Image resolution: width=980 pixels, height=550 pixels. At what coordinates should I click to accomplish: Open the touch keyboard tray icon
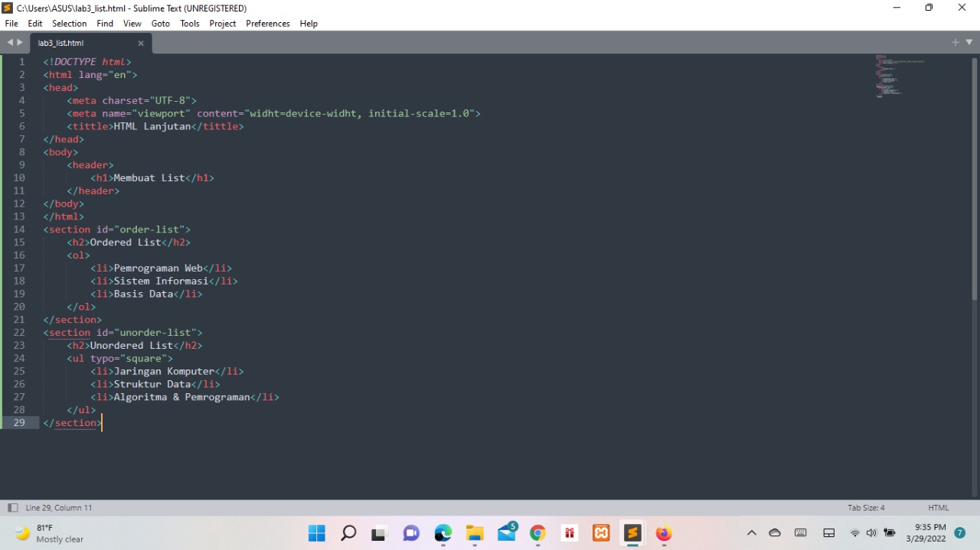[801, 533]
